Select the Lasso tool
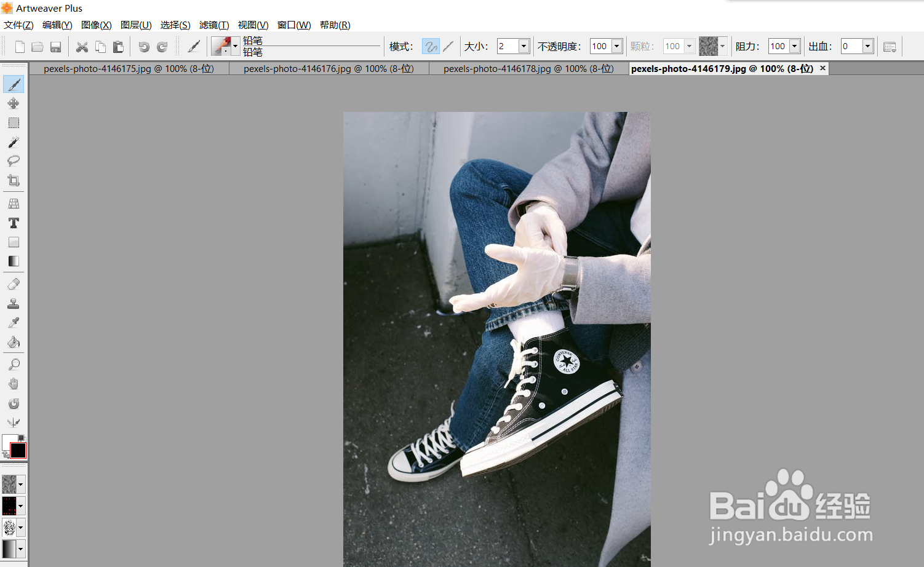 pos(14,161)
